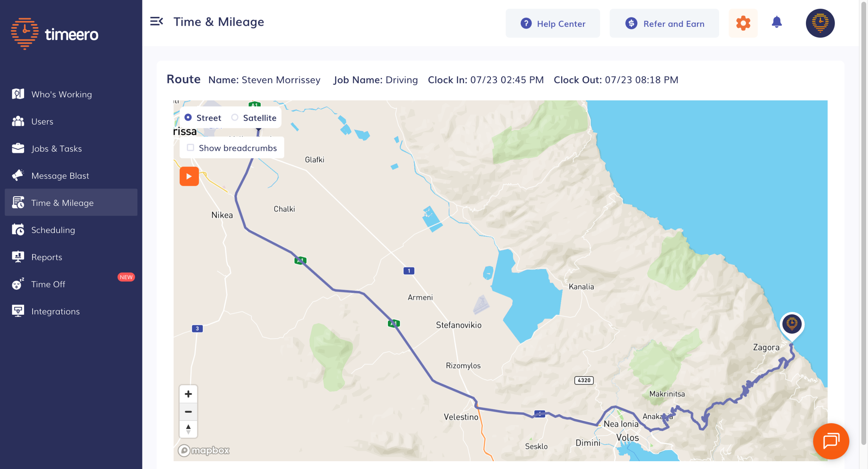Open the Reports menu item
The width and height of the screenshot is (868, 469).
pos(46,257)
